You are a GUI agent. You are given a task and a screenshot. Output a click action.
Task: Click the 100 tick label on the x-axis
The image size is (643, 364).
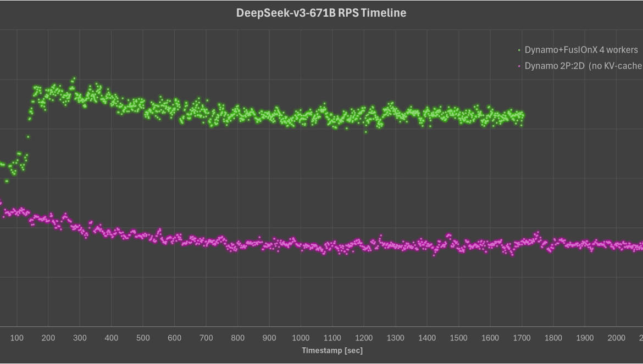coord(17,338)
